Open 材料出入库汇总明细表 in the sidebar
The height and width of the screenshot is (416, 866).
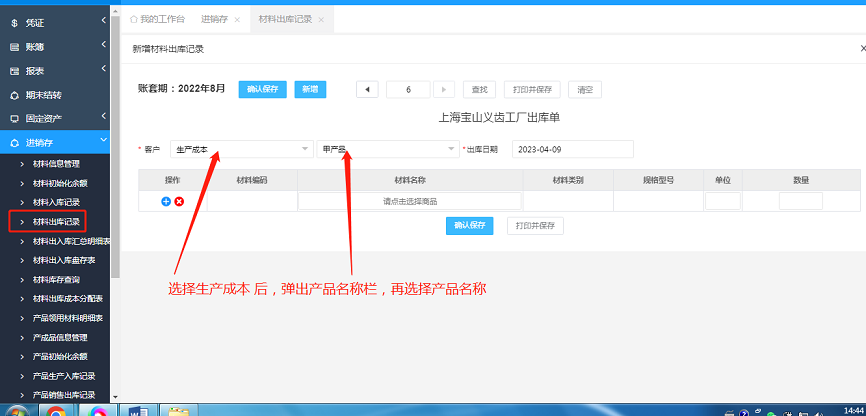click(71, 241)
